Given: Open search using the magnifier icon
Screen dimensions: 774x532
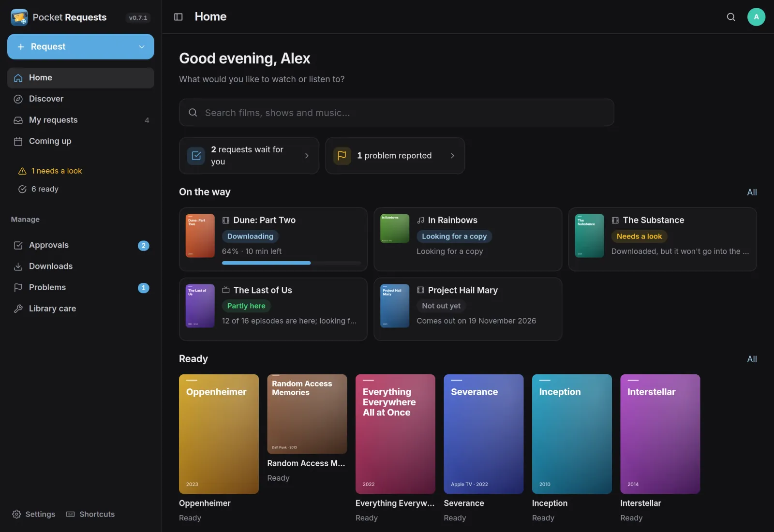Looking at the screenshot, I should [x=731, y=17].
